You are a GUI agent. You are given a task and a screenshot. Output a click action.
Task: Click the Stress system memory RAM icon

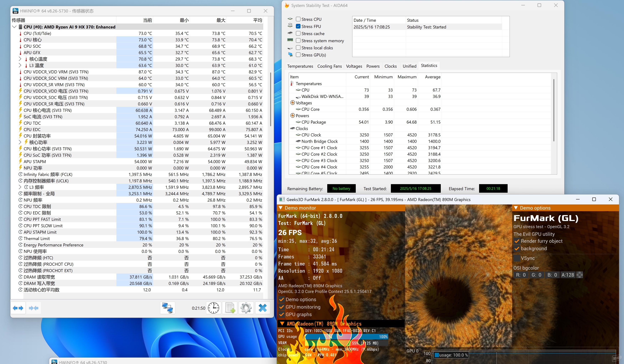coord(290,40)
